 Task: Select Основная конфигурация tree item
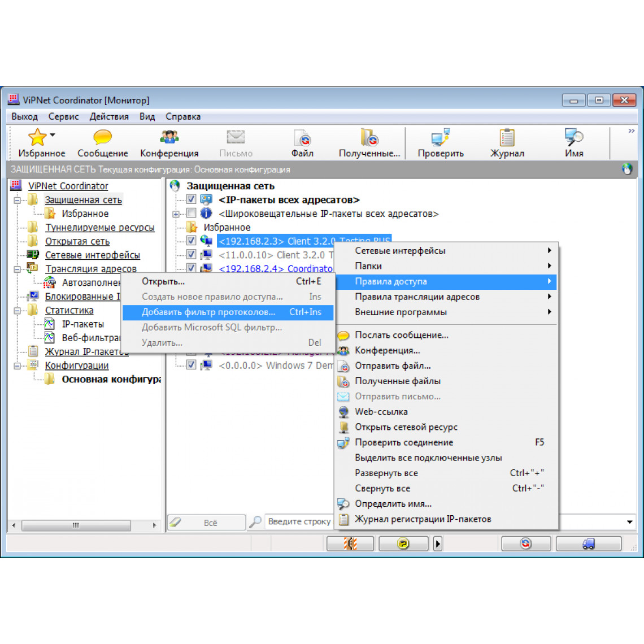[111, 379]
